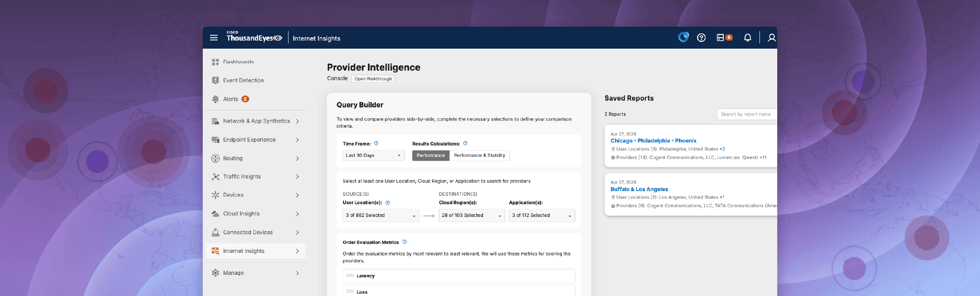Click the Loss metric row
The width and height of the screenshot is (980, 296).
pos(459,291)
